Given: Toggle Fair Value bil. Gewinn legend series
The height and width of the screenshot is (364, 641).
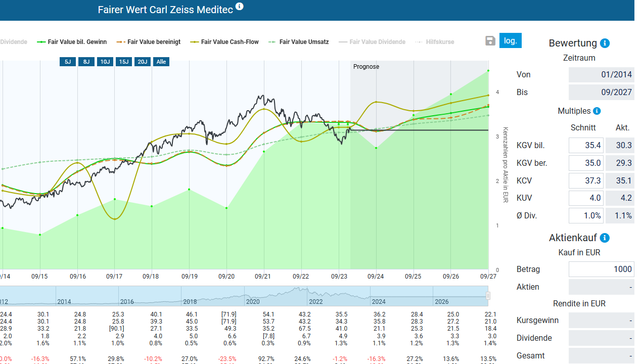Looking at the screenshot, I should [x=72, y=42].
